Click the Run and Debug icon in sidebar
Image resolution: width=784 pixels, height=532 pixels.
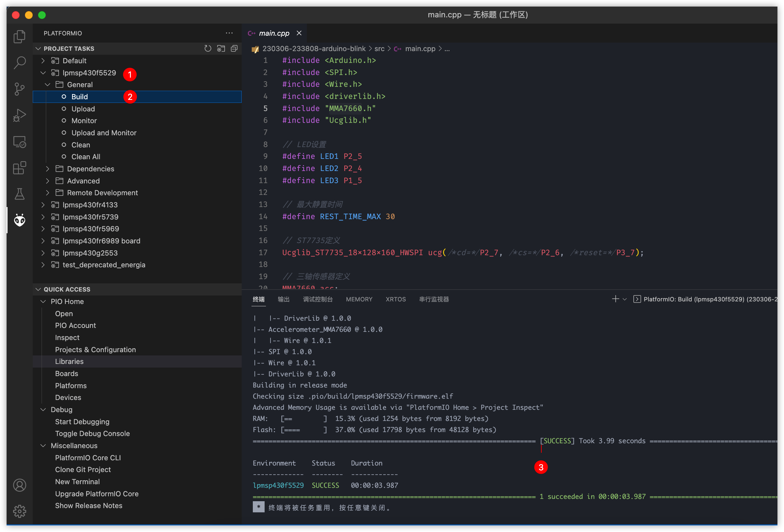tap(18, 115)
